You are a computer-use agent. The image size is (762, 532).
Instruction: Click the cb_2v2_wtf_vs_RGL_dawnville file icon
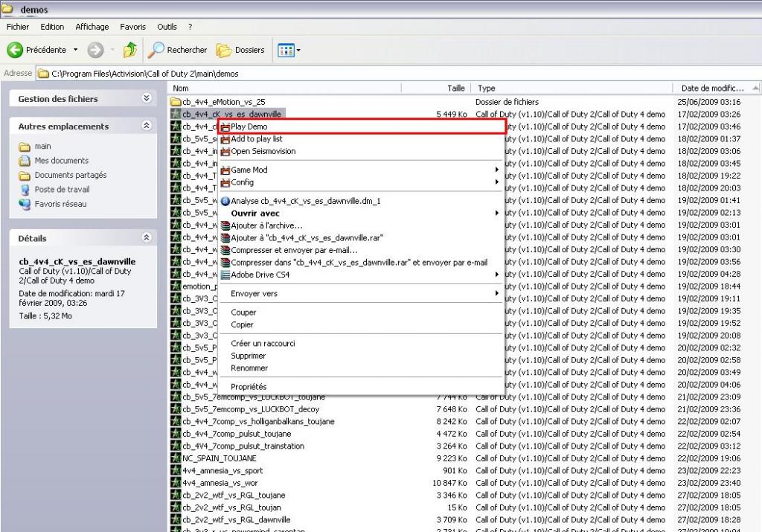point(176,520)
